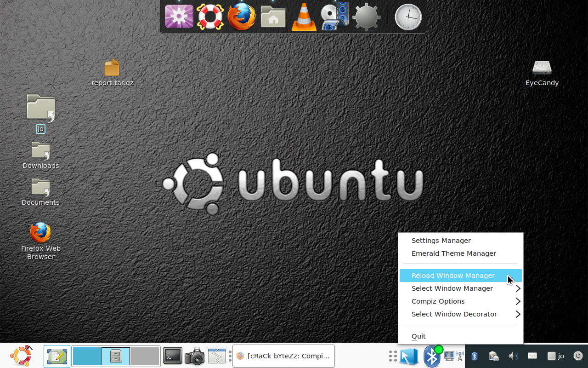Open the Home folder from the top dock

pos(272,17)
